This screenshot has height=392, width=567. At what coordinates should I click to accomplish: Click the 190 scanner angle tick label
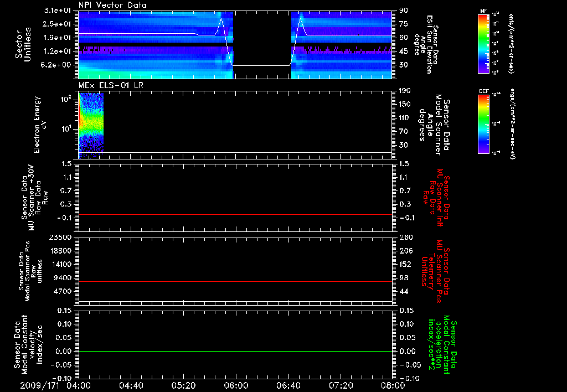click(x=405, y=91)
